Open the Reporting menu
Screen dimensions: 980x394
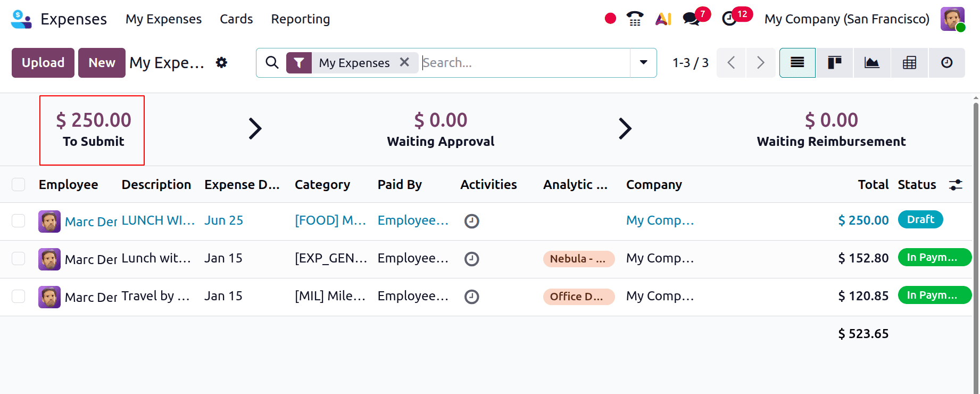coord(301,19)
